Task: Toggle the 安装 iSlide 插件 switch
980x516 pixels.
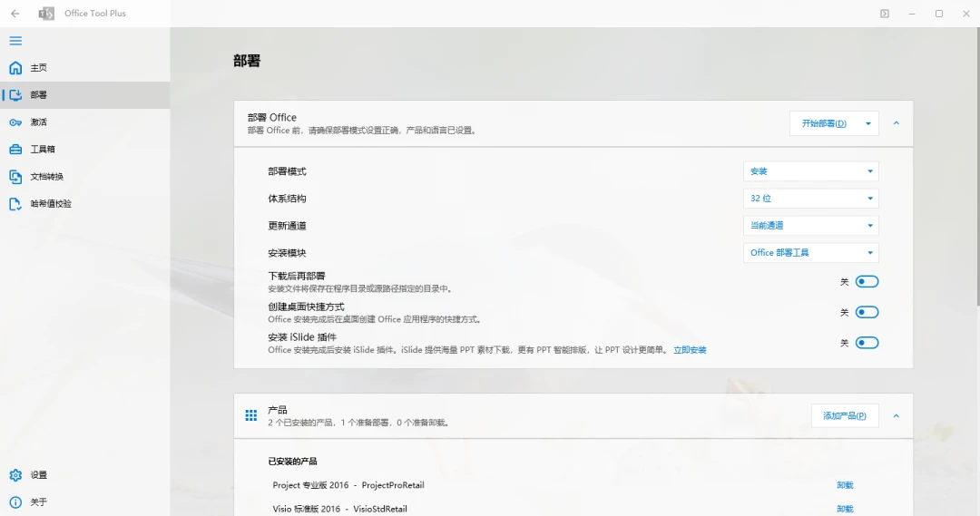Action: coord(867,343)
